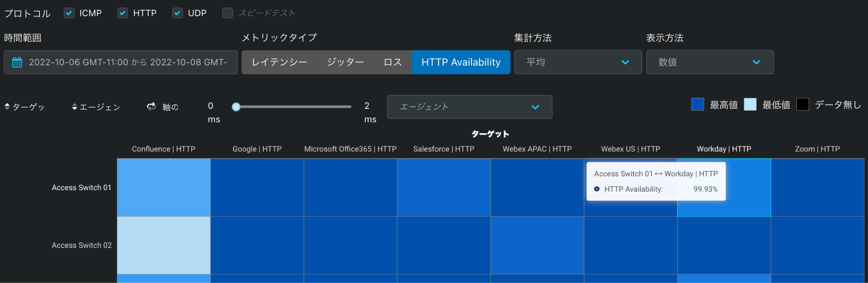Click the Webex APAC | HTTP column header
Screen dimensions: 868x283
(537, 149)
